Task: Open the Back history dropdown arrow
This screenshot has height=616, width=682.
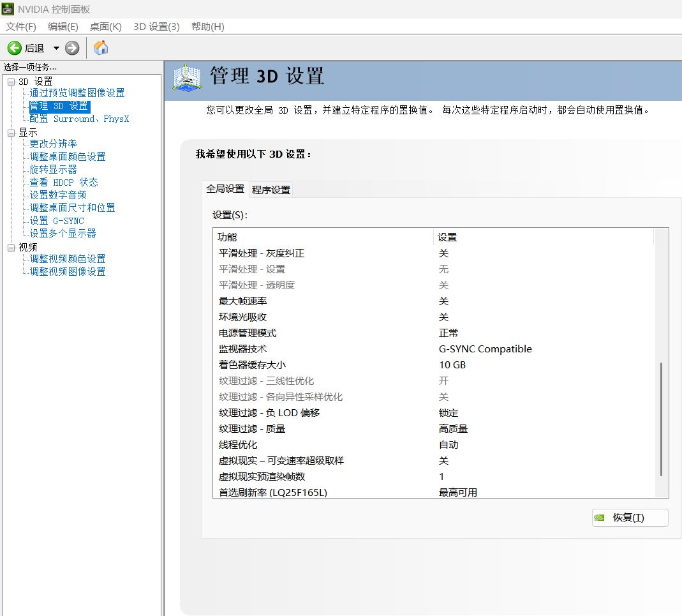Action: click(56, 48)
